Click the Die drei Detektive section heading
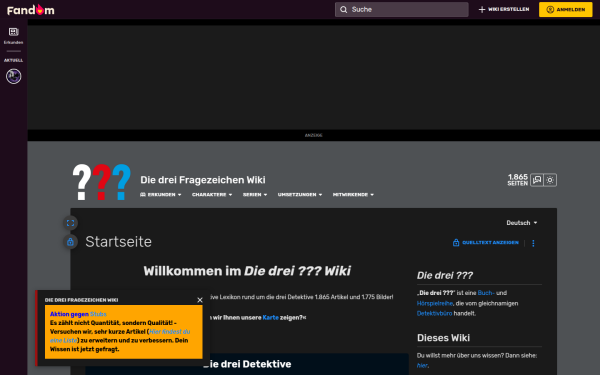 [247, 364]
